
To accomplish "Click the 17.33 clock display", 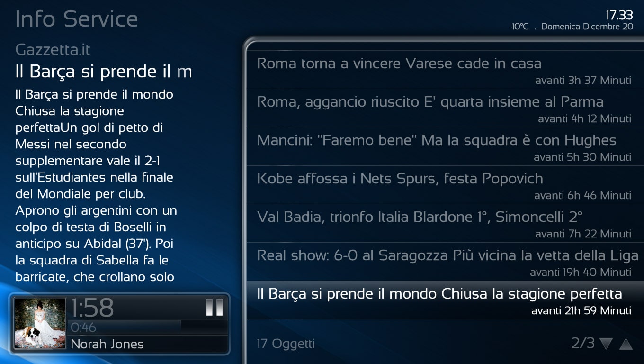I will 619,15.
